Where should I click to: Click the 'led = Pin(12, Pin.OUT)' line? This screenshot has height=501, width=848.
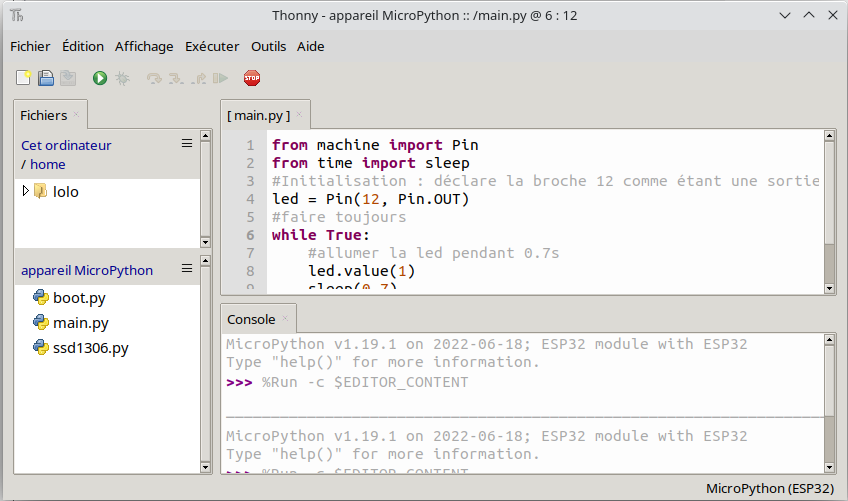point(370,199)
